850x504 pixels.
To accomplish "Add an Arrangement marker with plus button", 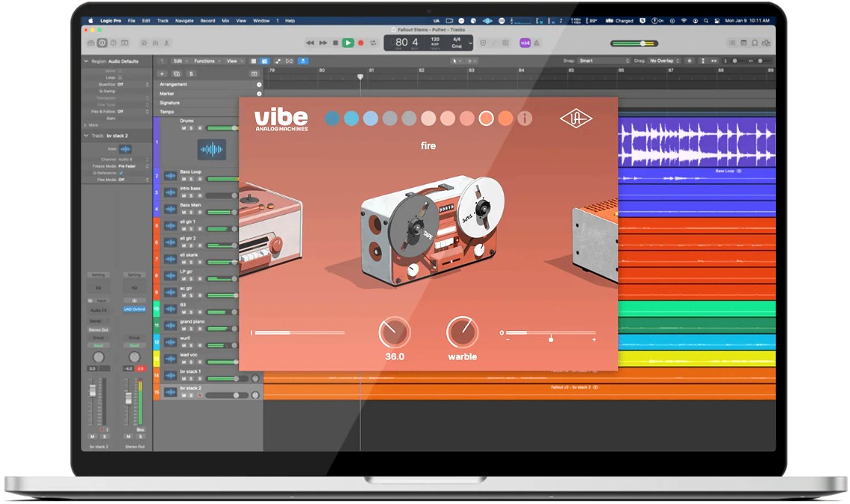I will 259,84.
